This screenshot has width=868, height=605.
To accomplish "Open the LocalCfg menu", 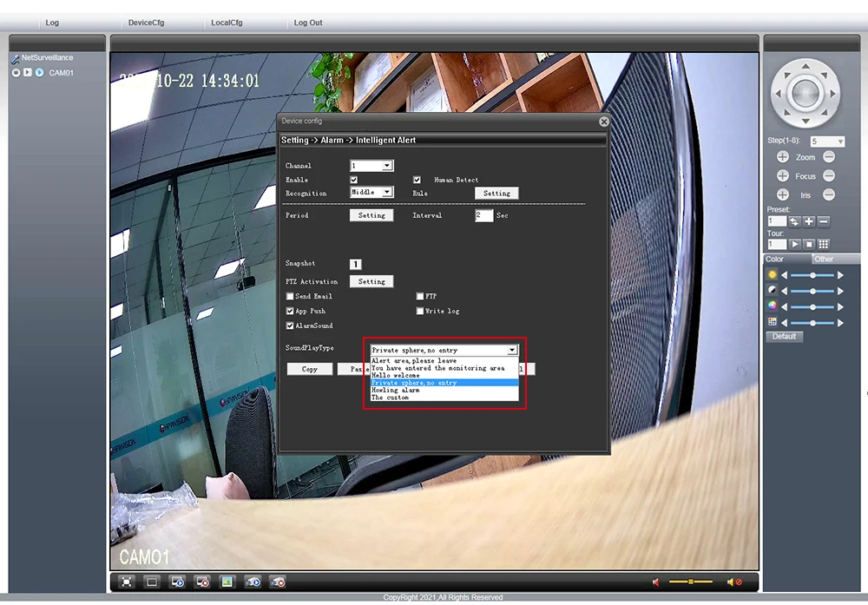I will click(x=227, y=23).
